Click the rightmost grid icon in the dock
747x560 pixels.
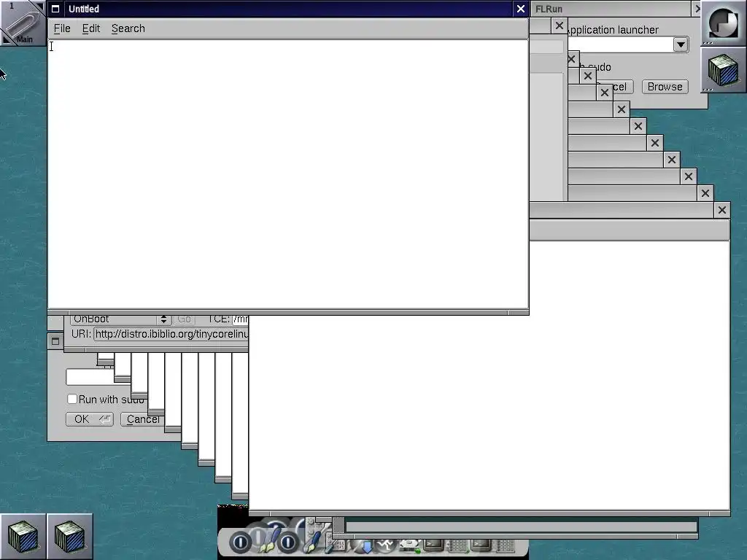click(x=506, y=545)
